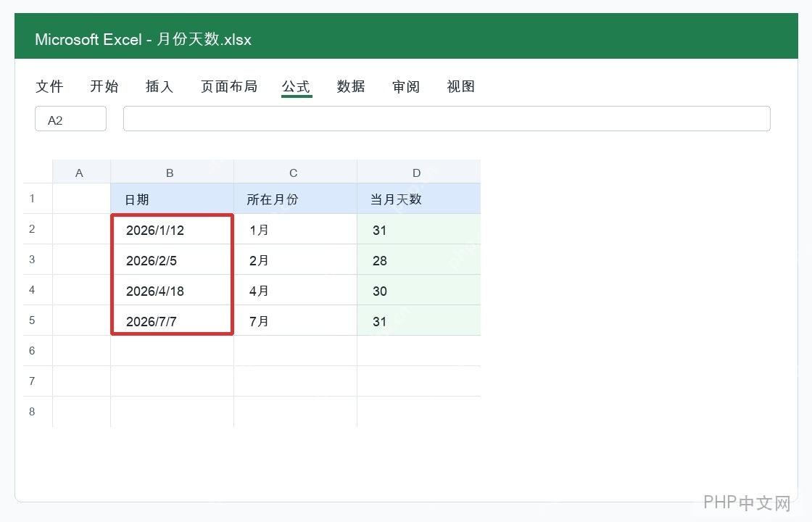812x522 pixels.
Task: Select row 6 header
Action: pos(37,351)
